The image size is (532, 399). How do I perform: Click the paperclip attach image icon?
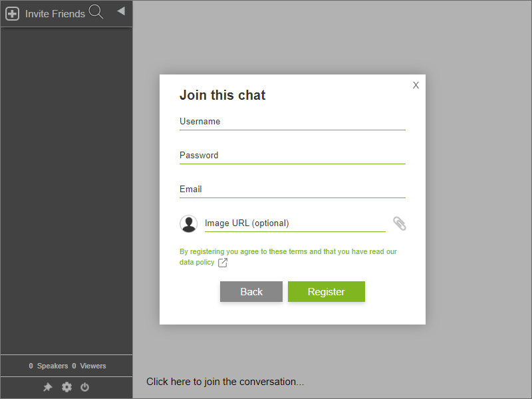pyautogui.click(x=399, y=223)
